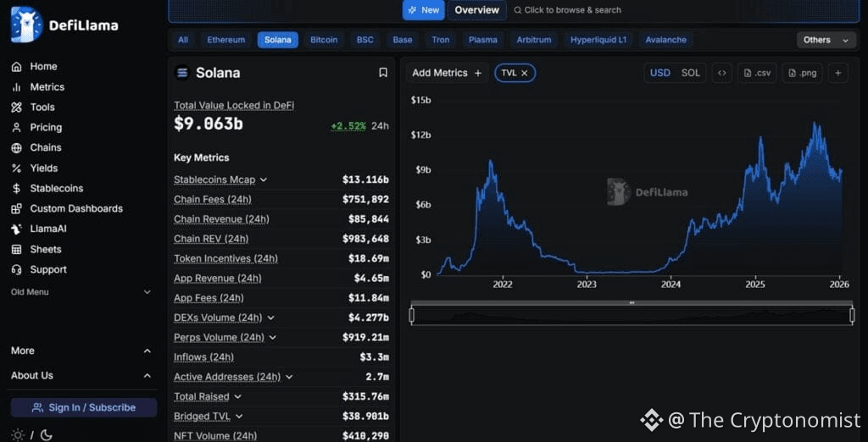Click the Sign In / Subscribe button
This screenshot has height=442, width=868.
click(84, 407)
